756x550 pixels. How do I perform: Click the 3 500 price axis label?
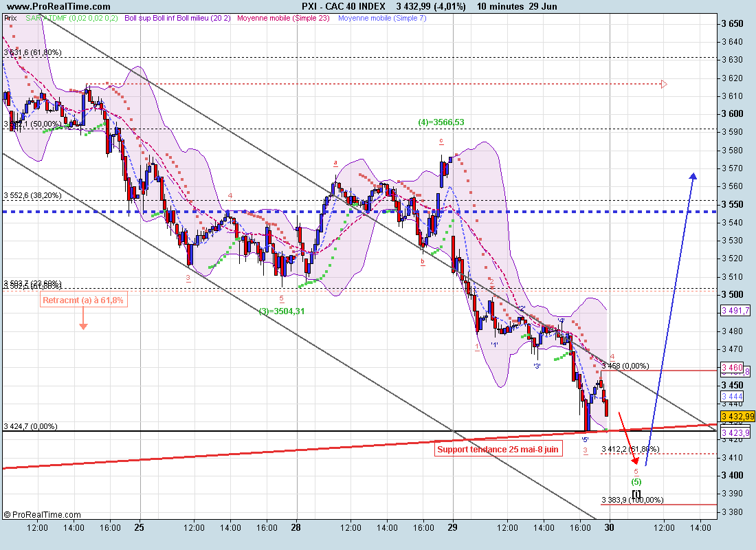(x=733, y=295)
